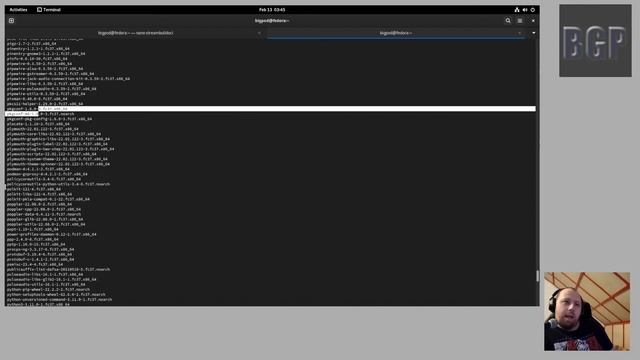Switch to the second bigpod@fedora tab
This screenshot has width=640, height=360.
[396, 33]
